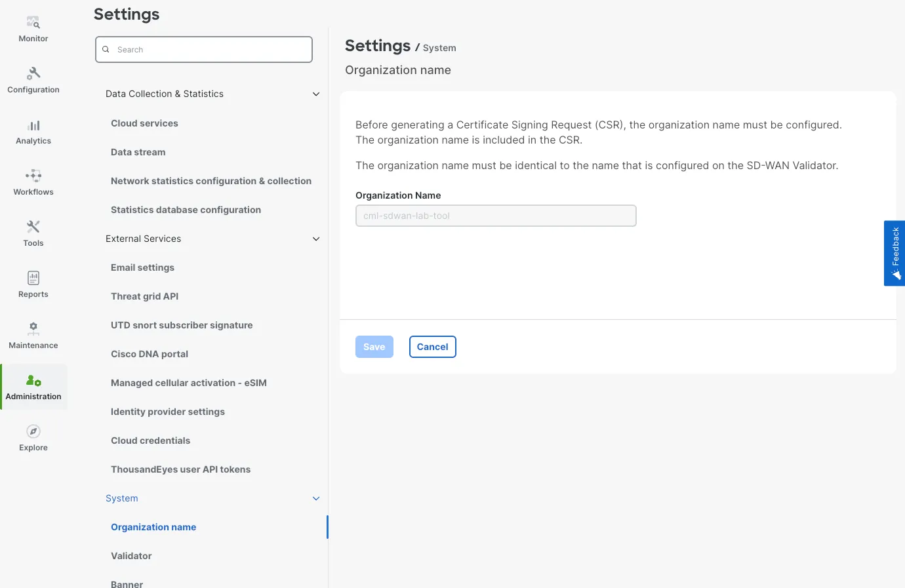Click the Administration label text
The height and width of the screenshot is (588, 905).
[x=33, y=397]
